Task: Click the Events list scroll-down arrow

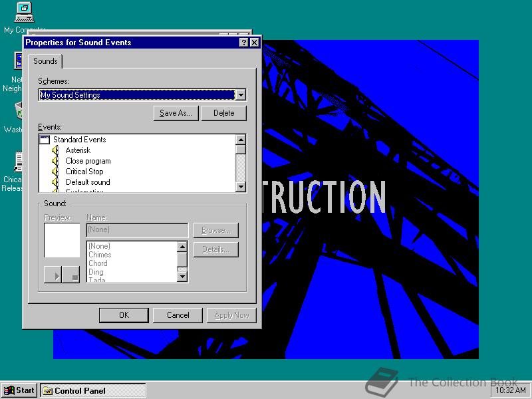Action: 241,187
